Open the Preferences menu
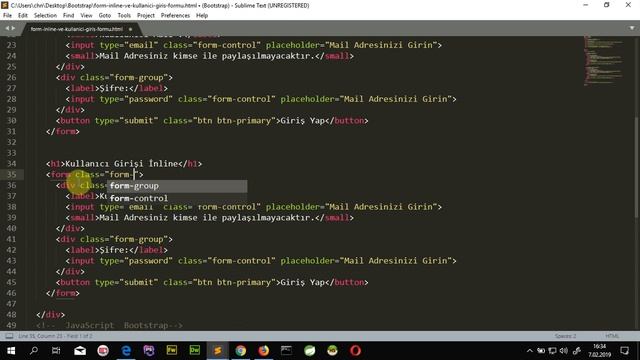Screen dimensions: 640x360 coord(175,16)
